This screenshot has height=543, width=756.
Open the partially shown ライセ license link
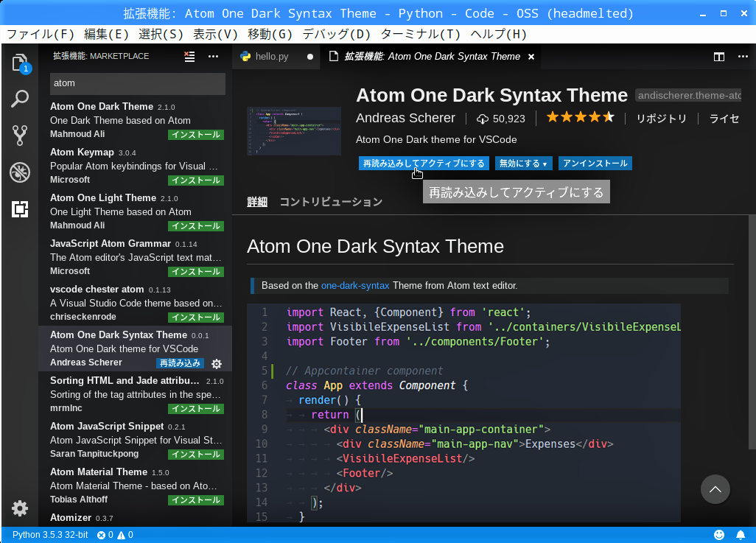(x=724, y=119)
